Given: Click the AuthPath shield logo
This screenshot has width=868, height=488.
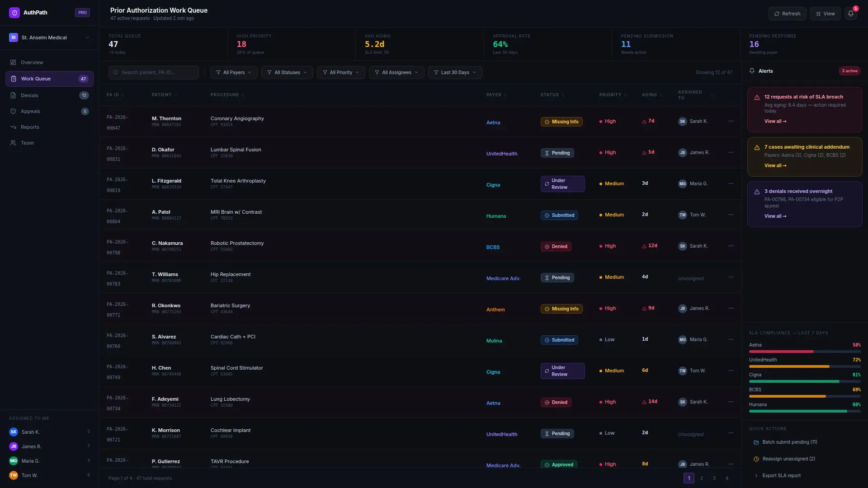Looking at the screenshot, I should click(14, 13).
